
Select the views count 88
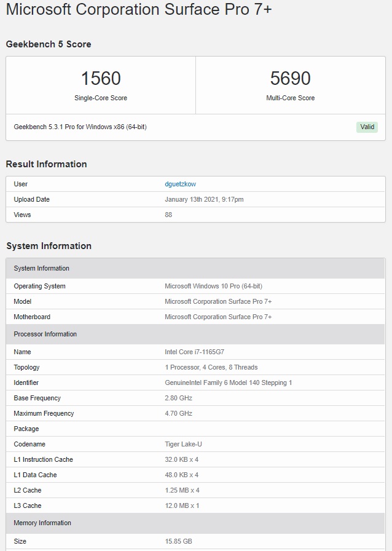(x=168, y=215)
